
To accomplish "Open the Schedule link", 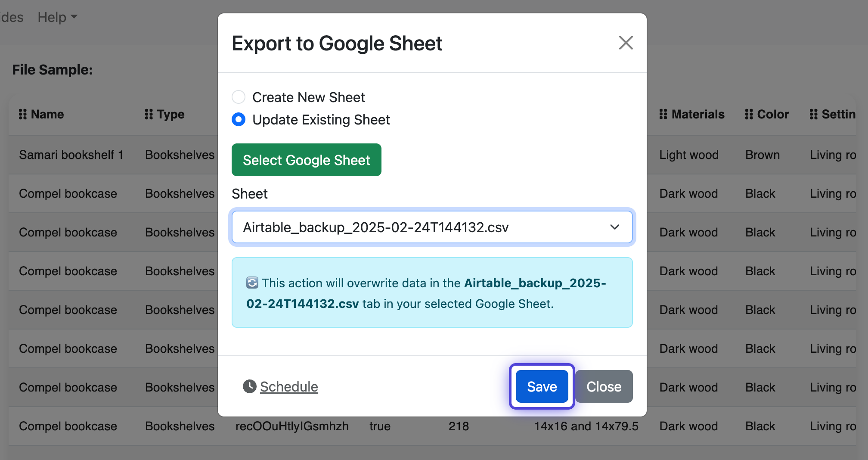I will 289,386.
